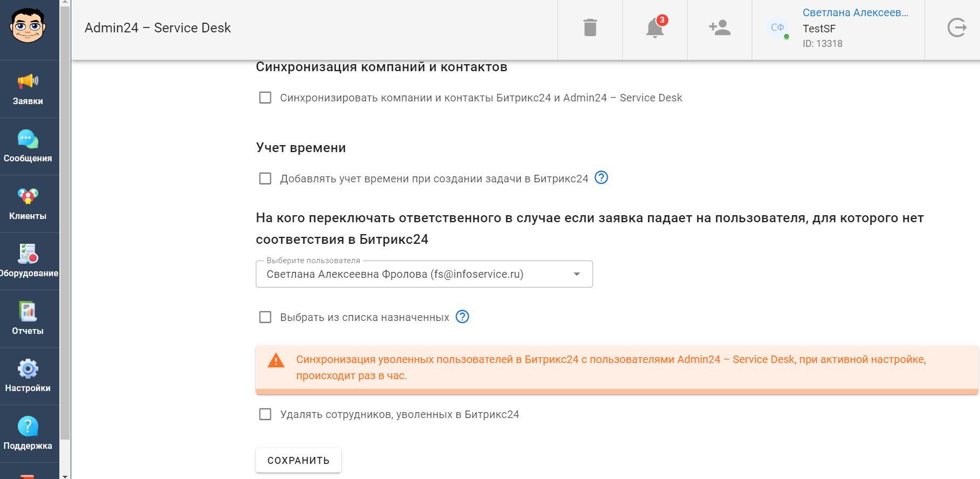The width and height of the screenshot is (980, 479).
Task: Show help for "Выбрать из списка назначенных"
Action: pos(462,317)
